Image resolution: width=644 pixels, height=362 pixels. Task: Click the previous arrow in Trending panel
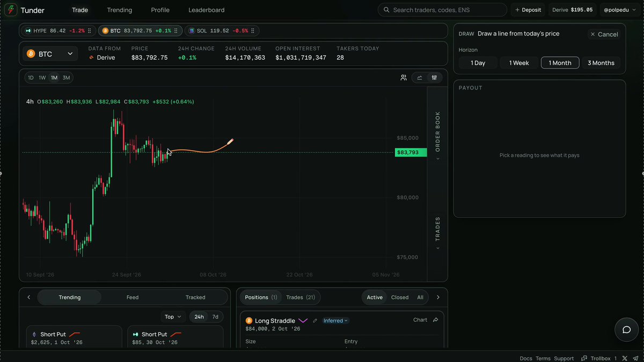tap(29, 298)
